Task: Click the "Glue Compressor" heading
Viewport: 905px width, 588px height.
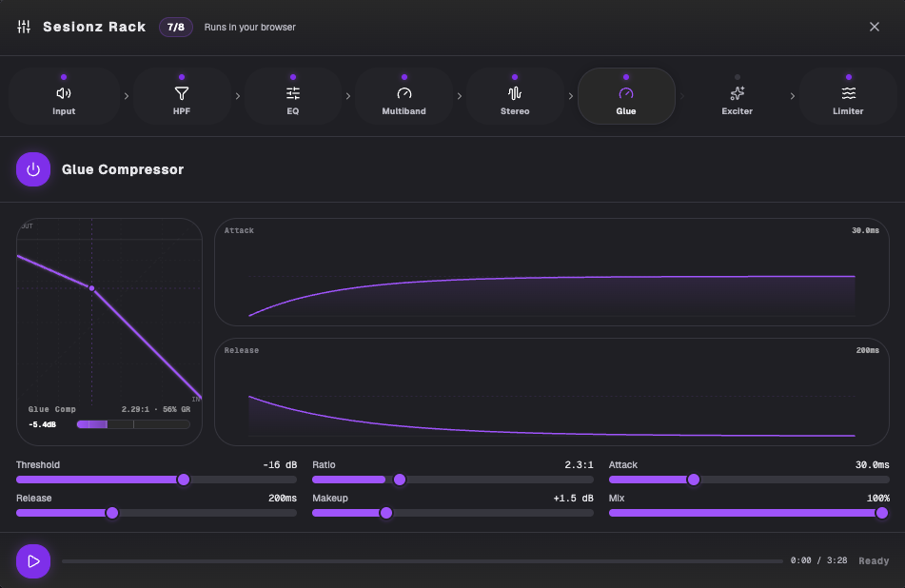Action: tap(123, 169)
